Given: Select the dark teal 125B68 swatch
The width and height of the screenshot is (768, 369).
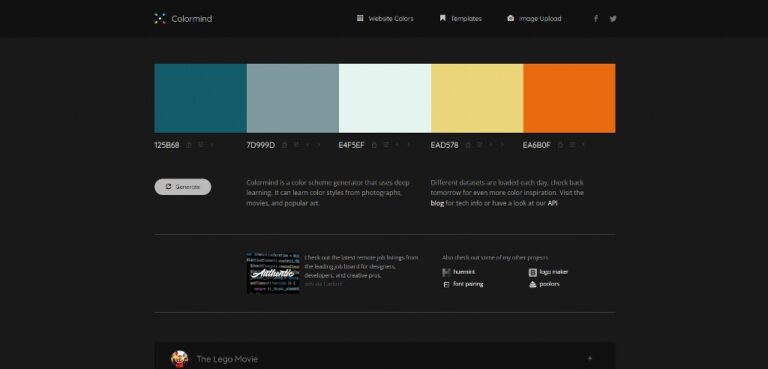Looking at the screenshot, I should 200,98.
